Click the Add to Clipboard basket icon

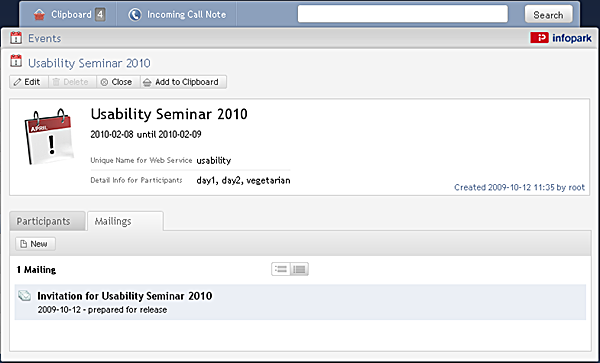pos(147,82)
